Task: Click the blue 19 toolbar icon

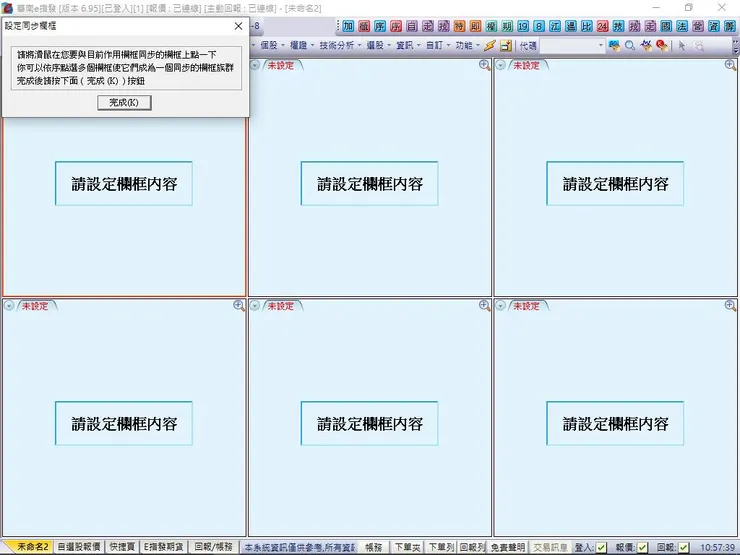Action: [523, 26]
